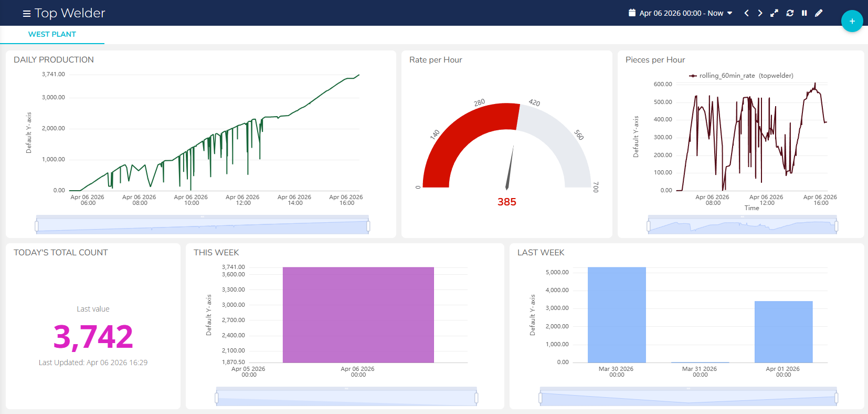Edit the dashboard with the pencil icon
This screenshot has width=868, height=414.
point(819,13)
